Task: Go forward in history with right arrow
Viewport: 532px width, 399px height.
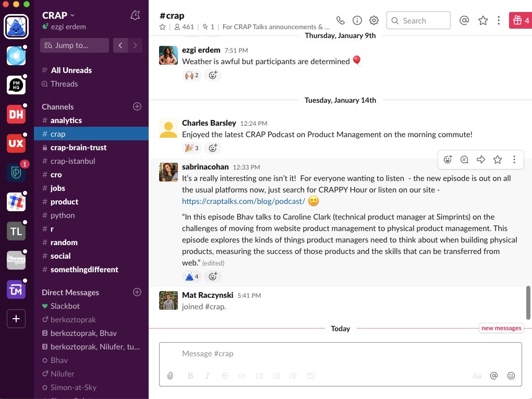Action: (135, 45)
